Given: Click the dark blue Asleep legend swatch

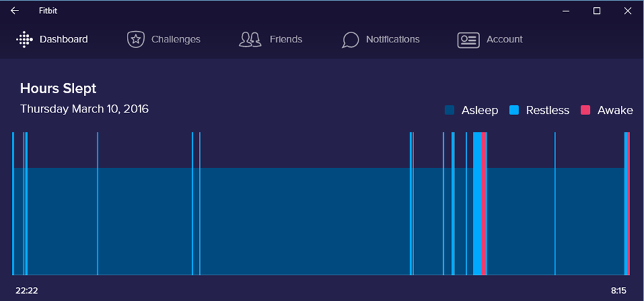Looking at the screenshot, I should 450,110.
